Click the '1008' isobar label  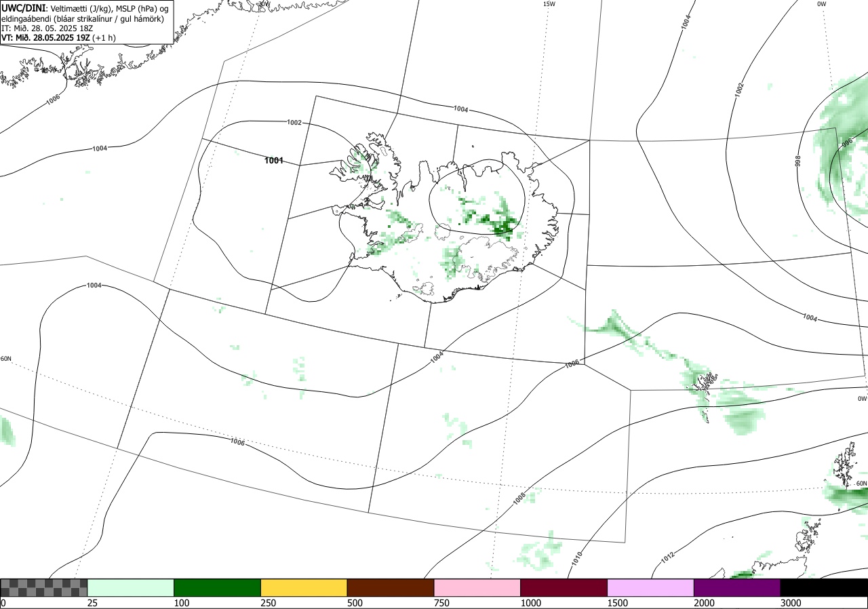[x=519, y=498]
